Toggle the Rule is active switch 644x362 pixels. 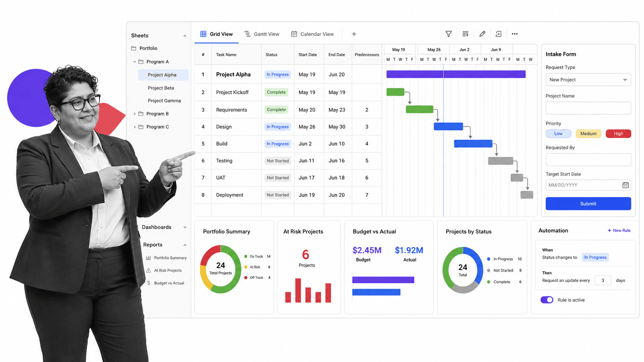coord(547,300)
